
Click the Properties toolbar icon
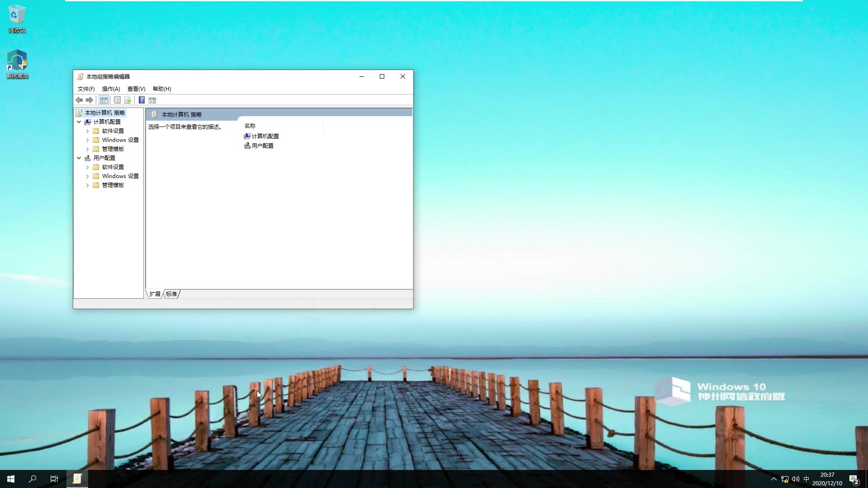(117, 100)
